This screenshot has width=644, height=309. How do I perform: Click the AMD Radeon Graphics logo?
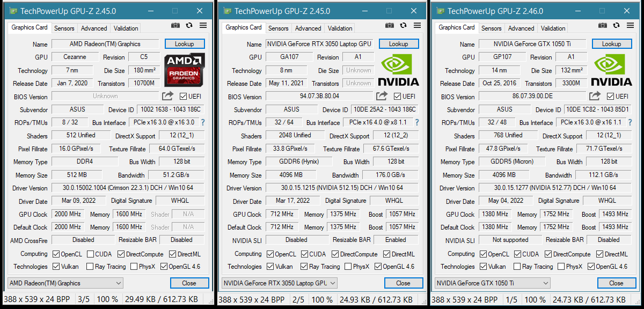(184, 70)
